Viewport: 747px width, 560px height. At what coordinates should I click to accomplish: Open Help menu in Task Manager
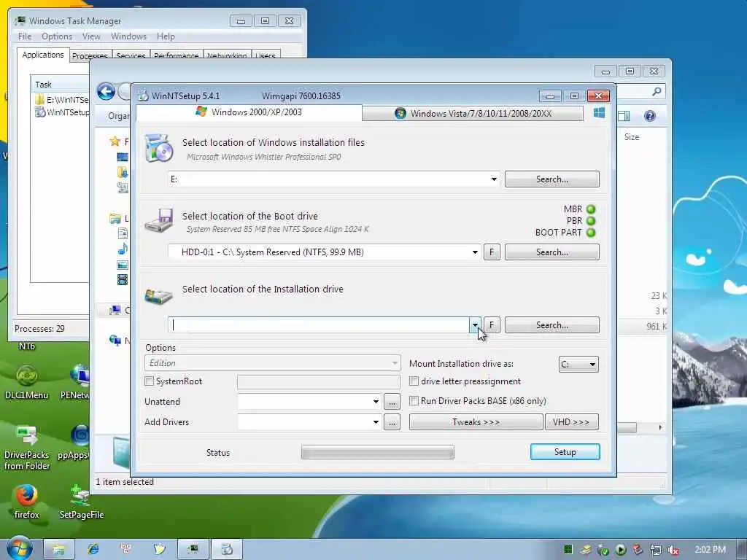pos(166,36)
